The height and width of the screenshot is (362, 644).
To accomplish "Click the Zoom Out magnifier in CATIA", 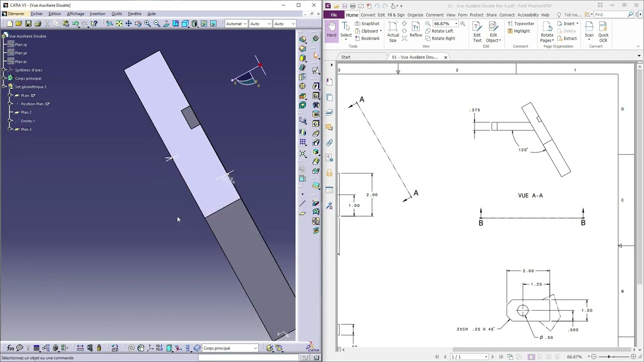I will point(156,24).
